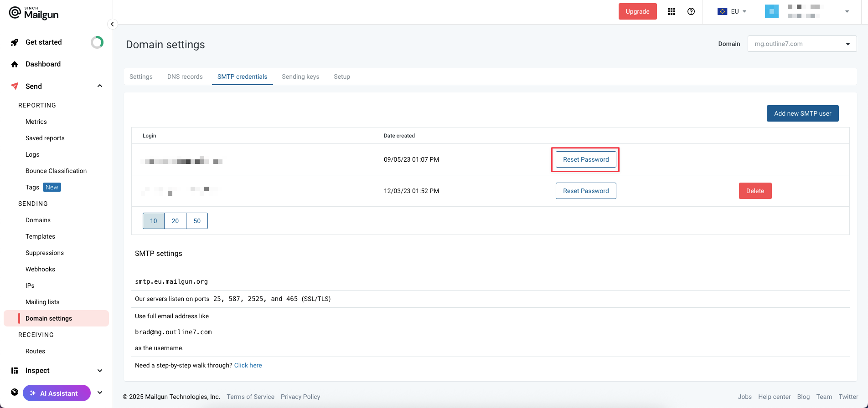Open the help question mark icon
This screenshot has width=868, height=408.
click(x=691, y=11)
